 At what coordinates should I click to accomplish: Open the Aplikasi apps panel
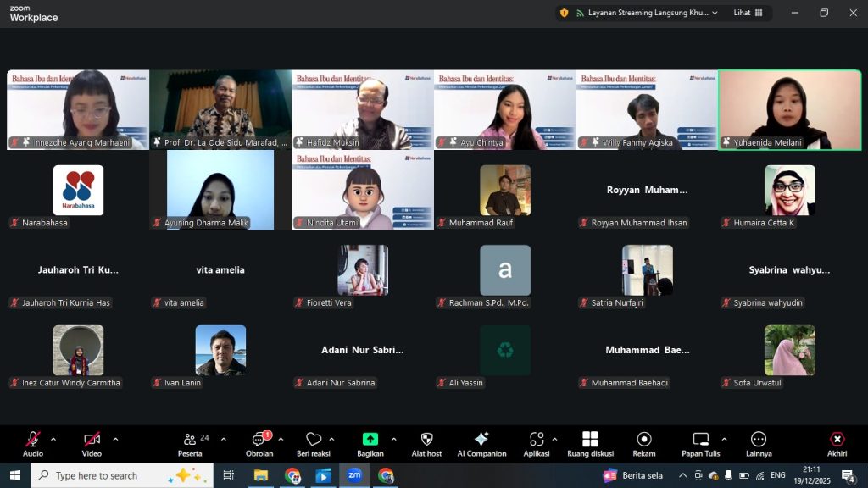tap(537, 442)
